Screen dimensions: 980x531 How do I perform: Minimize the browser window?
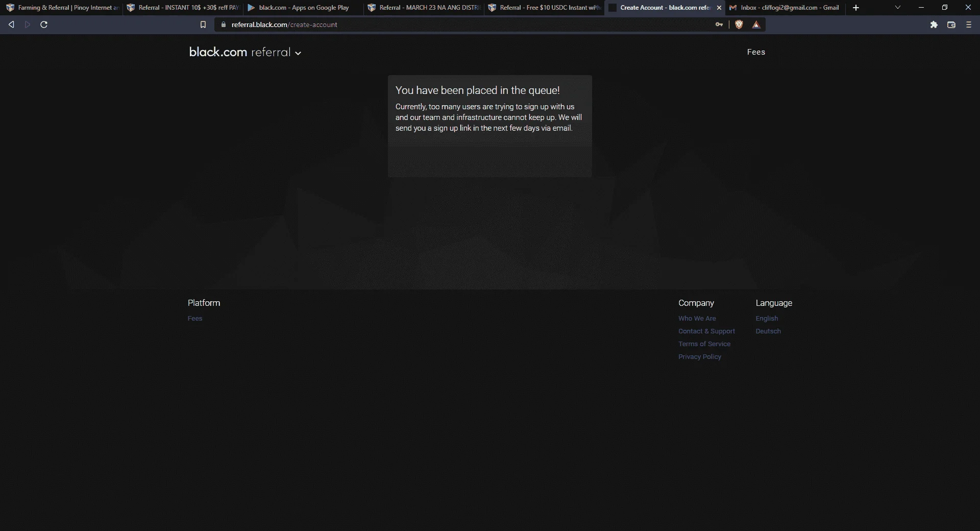coord(921,8)
